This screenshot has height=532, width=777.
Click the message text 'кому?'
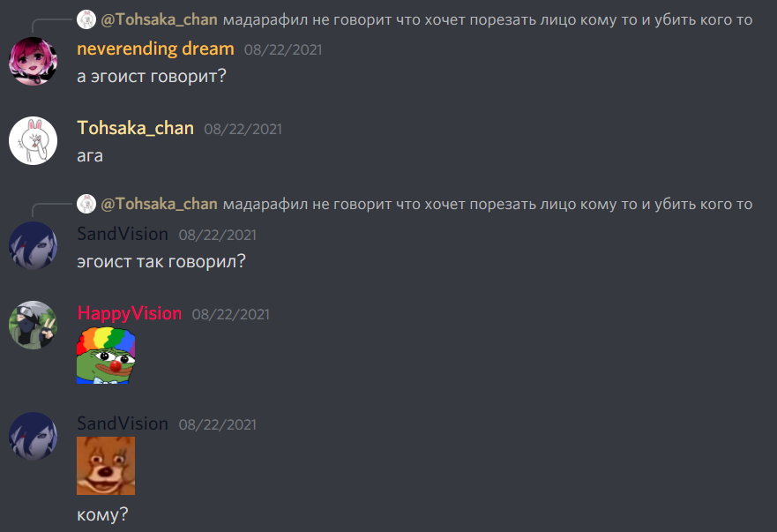point(102,514)
